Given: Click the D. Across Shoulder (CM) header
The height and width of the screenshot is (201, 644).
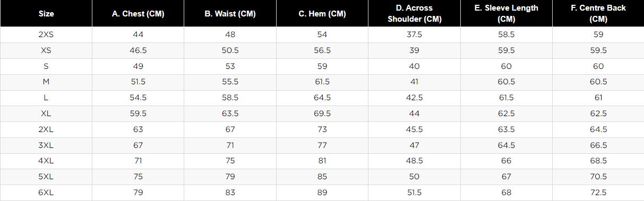Looking at the screenshot, I should 414,14.
